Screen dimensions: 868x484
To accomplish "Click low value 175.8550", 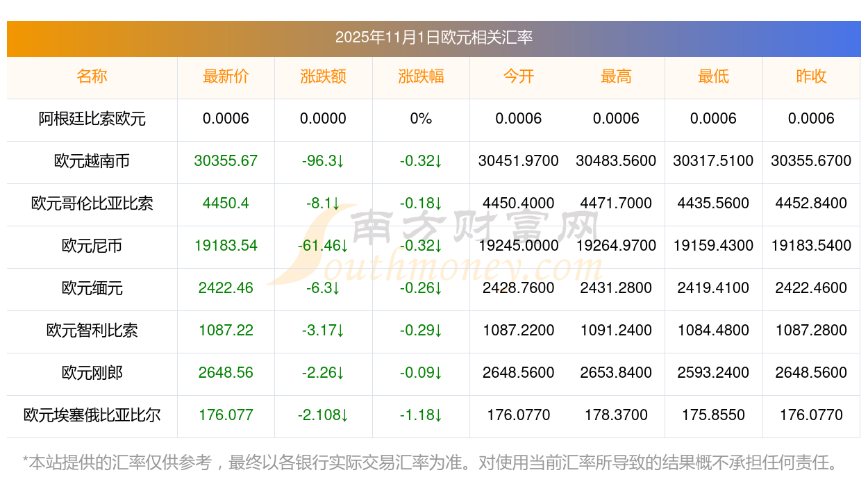I will click(713, 415).
